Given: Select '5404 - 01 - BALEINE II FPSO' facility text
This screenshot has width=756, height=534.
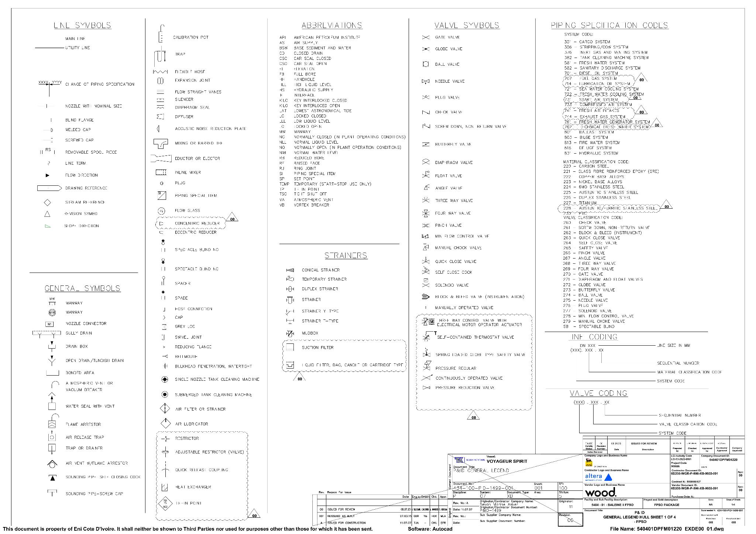Looking at the screenshot, I should [612, 505].
